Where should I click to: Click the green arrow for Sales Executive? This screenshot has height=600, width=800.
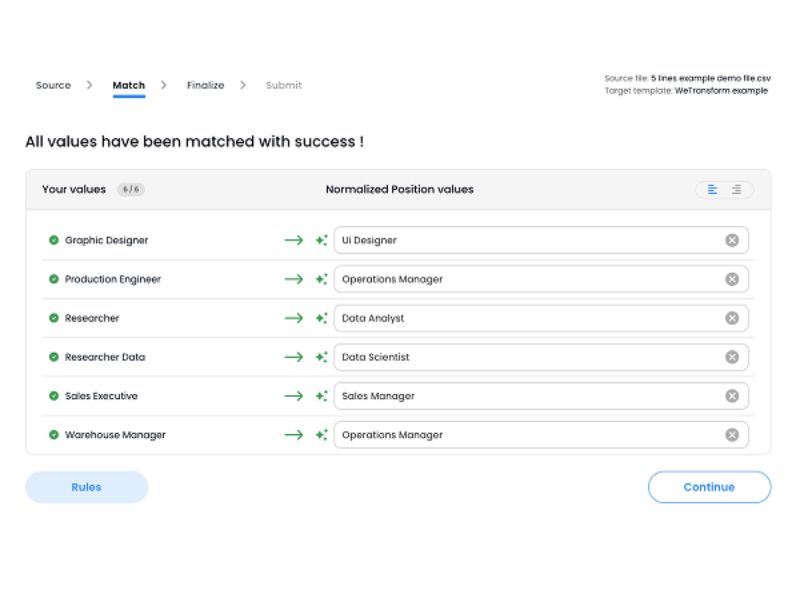(293, 396)
